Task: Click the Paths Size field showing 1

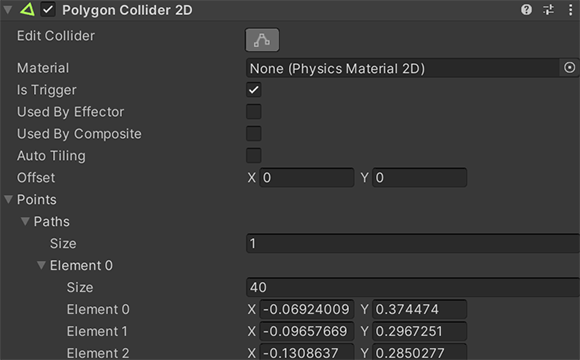Action: [413, 243]
